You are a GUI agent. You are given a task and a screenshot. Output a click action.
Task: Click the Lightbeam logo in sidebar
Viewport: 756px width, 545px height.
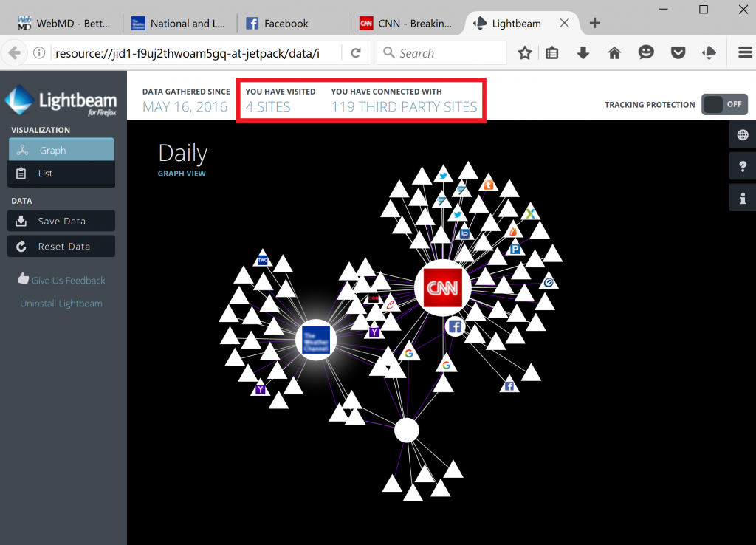[x=61, y=100]
